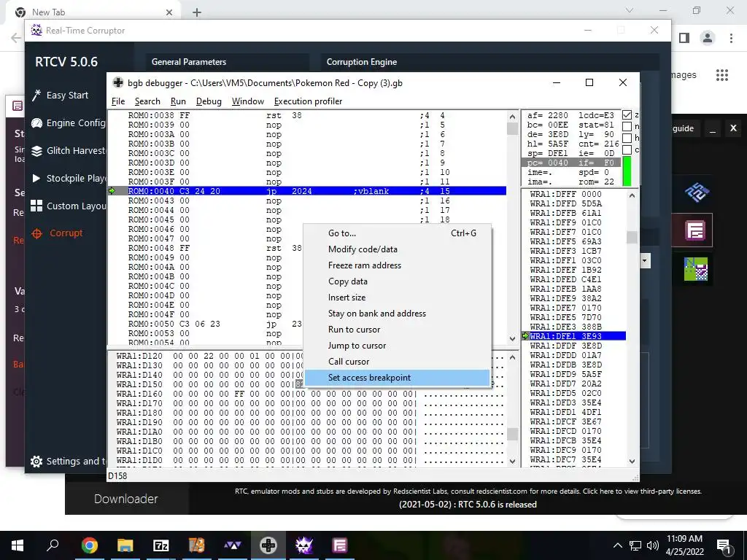The height and width of the screenshot is (560, 747).
Task: Toggle the c flag checkbox
Action: point(627,149)
